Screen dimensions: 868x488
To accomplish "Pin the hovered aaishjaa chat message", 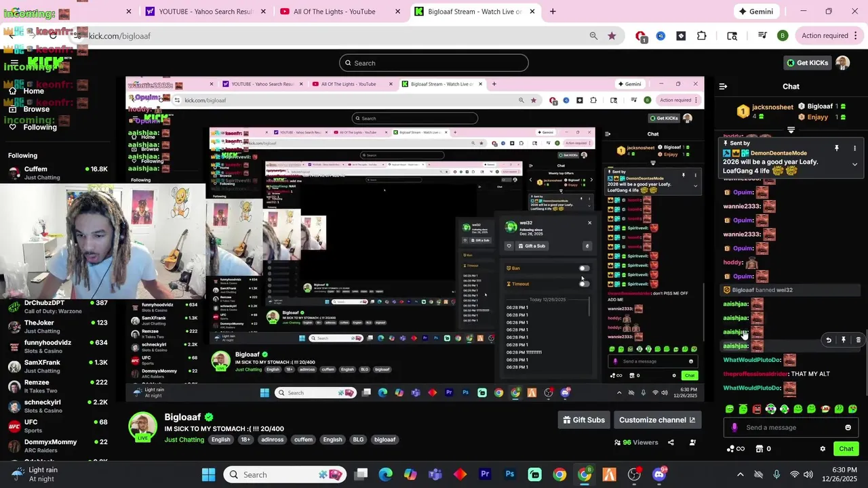I will tap(843, 340).
